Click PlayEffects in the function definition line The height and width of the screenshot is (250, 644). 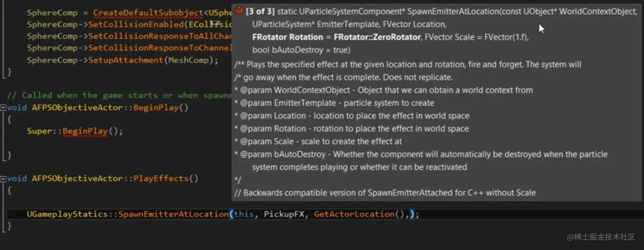[162, 178]
